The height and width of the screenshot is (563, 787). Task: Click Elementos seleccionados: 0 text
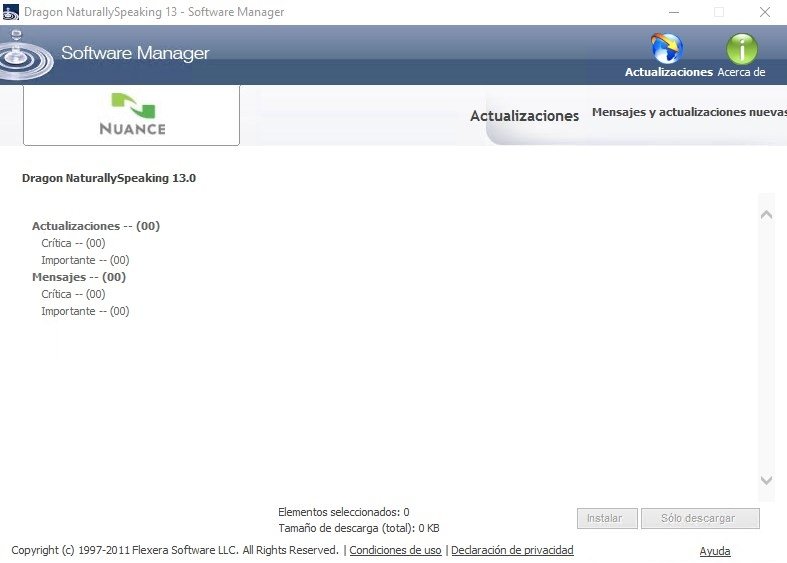point(344,512)
